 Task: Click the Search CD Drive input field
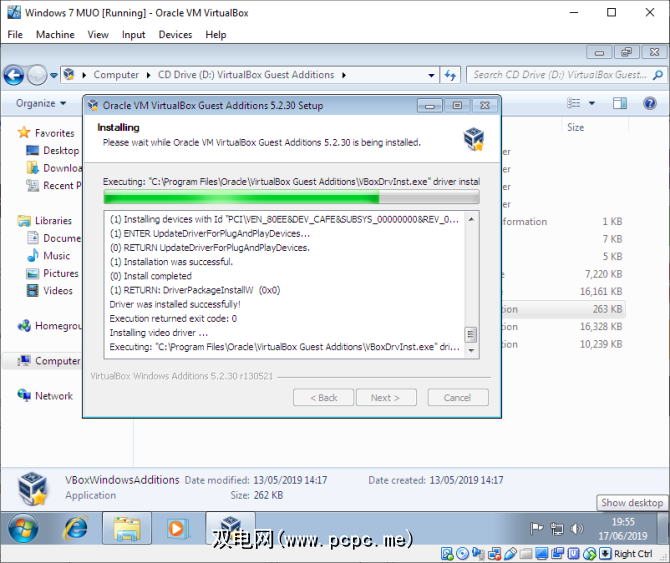pos(561,75)
